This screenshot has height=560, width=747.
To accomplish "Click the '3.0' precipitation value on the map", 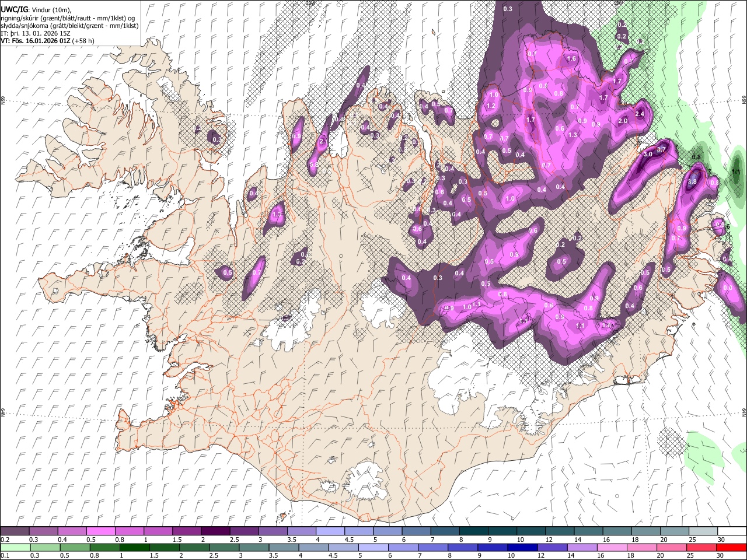I will click(x=648, y=155).
